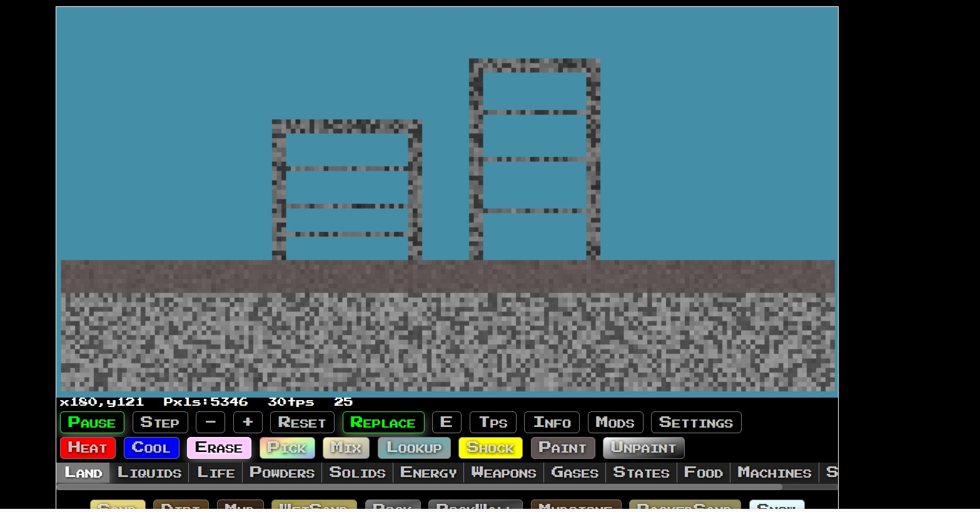
Task: Switch to the Life category
Action: pos(216,473)
